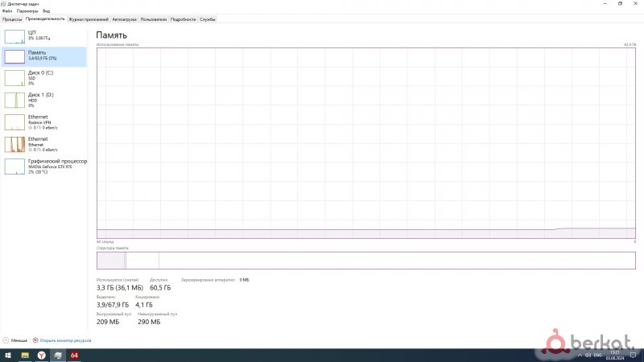Image resolution: width=644 pixels, height=362 pixels.
Task: Switch to the Процессы tab
Action: click(12, 19)
